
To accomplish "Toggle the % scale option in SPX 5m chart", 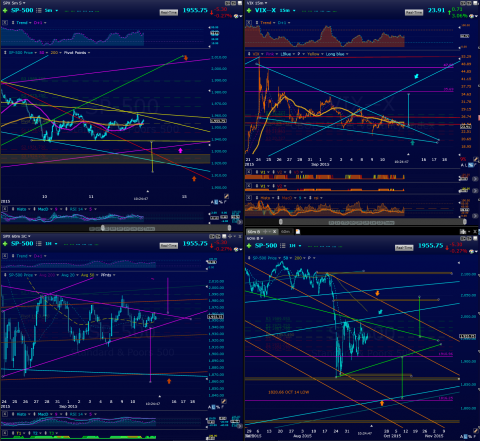I will point(220,202).
